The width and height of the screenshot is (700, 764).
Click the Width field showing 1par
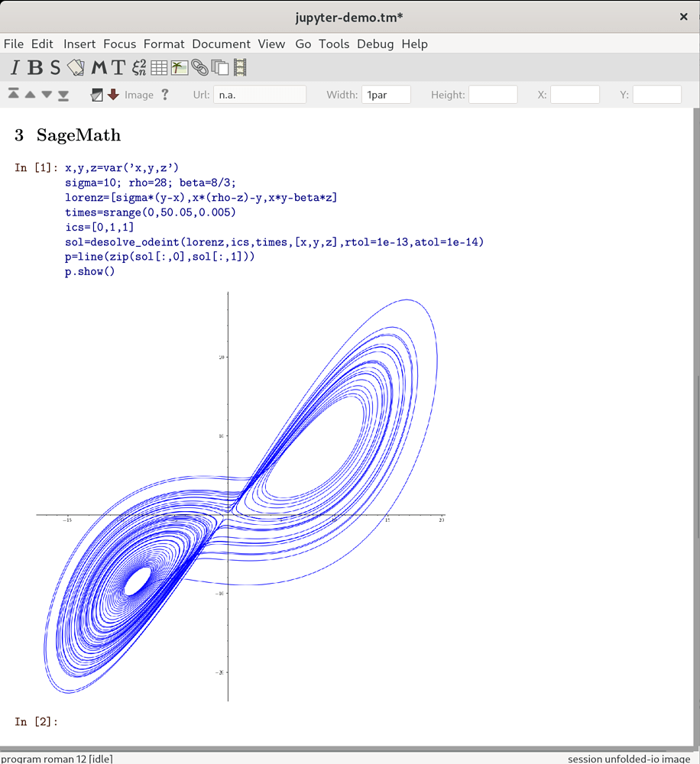pos(386,95)
